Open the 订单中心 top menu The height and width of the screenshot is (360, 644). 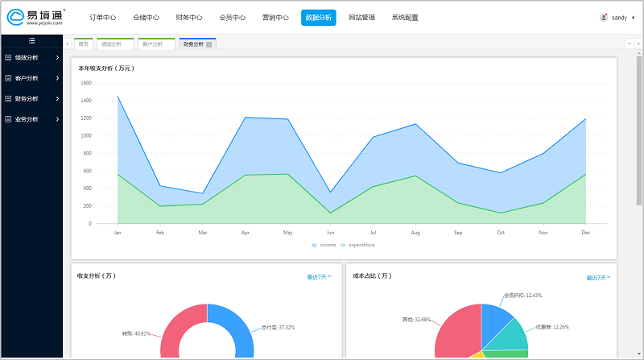point(102,18)
